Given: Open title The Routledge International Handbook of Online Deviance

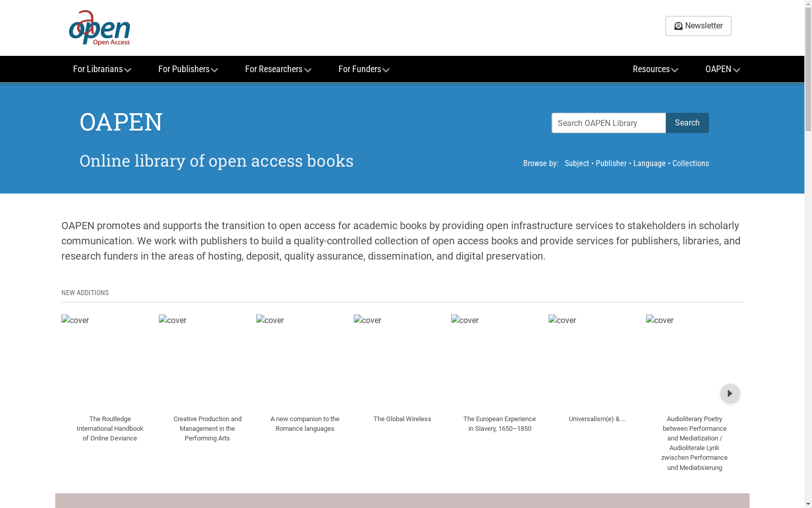Looking at the screenshot, I should tap(110, 429).
